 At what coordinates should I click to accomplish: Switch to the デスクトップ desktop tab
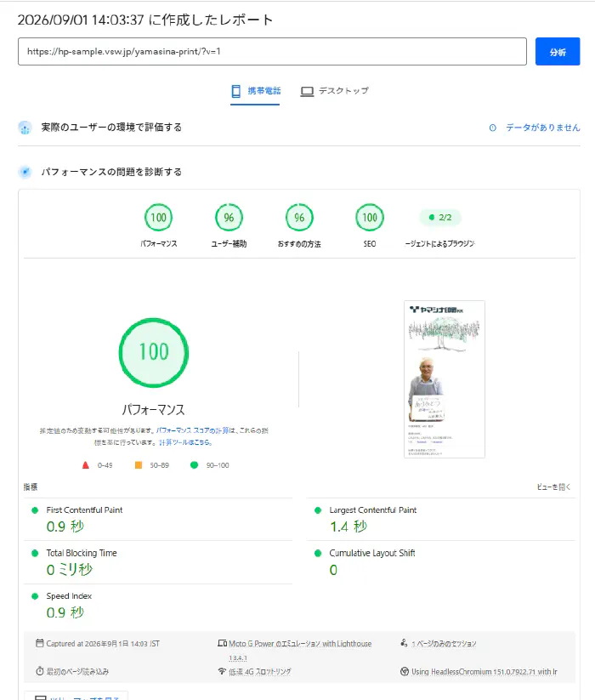pos(335,91)
